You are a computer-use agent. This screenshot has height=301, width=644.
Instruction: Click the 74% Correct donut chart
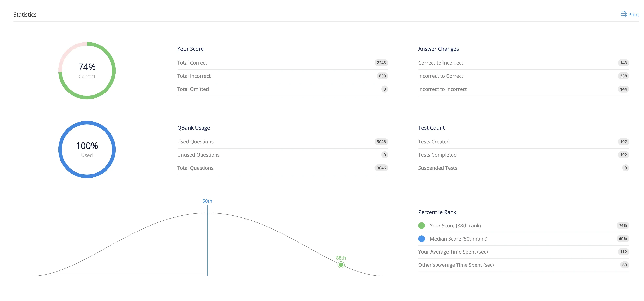(87, 71)
